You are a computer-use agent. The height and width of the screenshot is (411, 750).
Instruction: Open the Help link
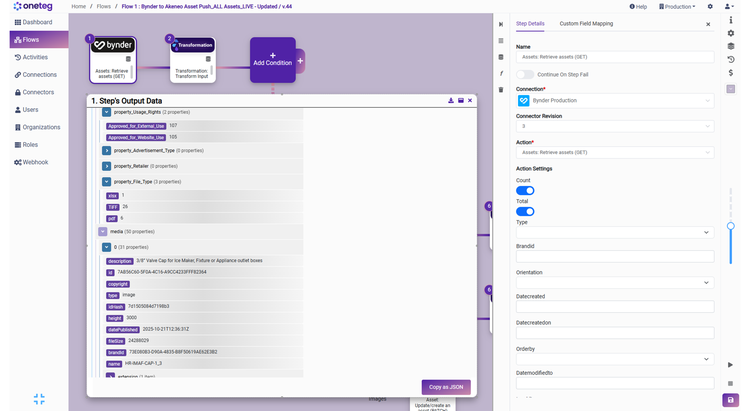tap(638, 7)
